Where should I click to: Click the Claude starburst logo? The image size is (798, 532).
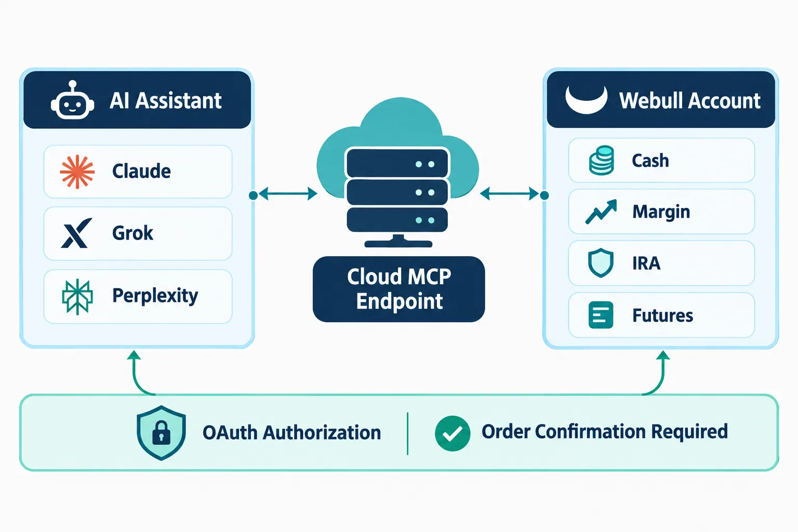(77, 171)
